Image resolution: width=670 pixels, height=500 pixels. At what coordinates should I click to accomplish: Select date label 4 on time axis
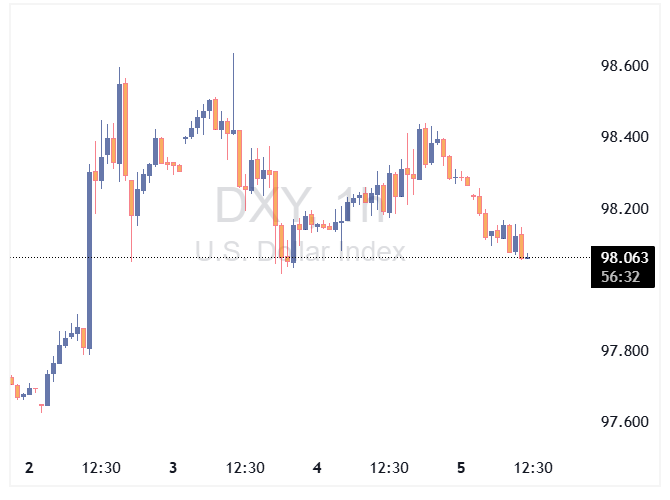(317, 468)
